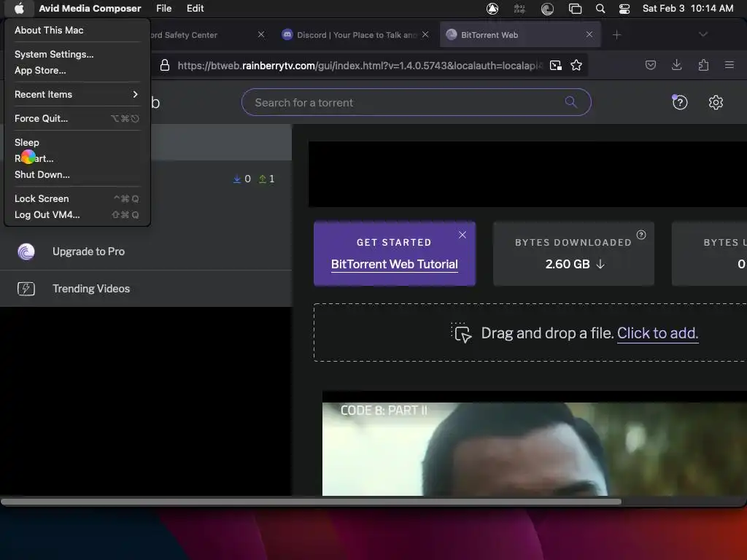Open the BitTorrent Web Tutorial link
The width and height of the screenshot is (747, 560).
pos(395,264)
